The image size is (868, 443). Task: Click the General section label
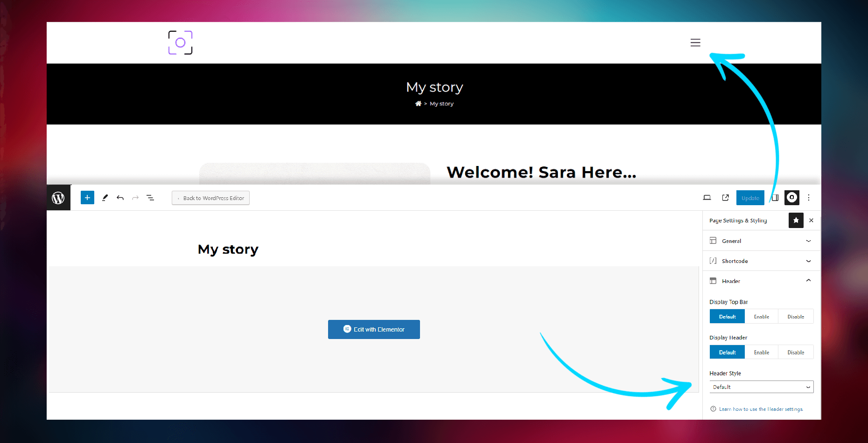tap(731, 241)
